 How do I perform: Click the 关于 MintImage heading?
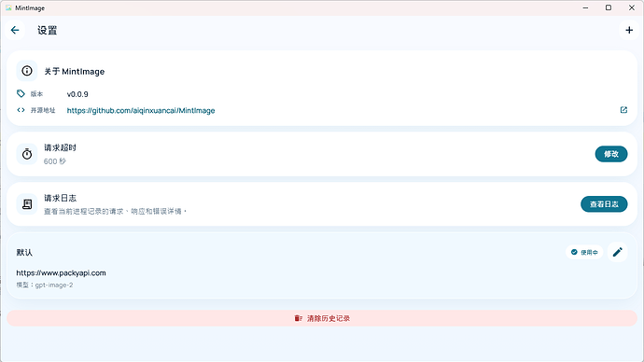pos(75,72)
